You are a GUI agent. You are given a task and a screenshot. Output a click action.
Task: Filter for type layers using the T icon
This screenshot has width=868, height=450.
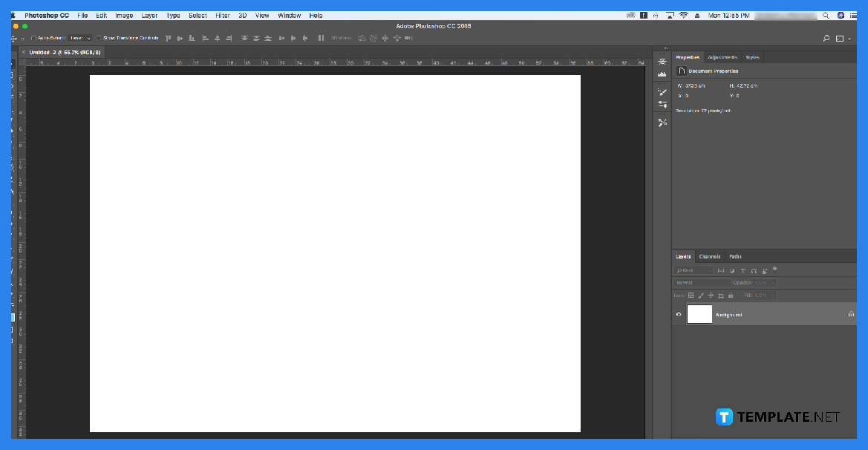tap(743, 270)
